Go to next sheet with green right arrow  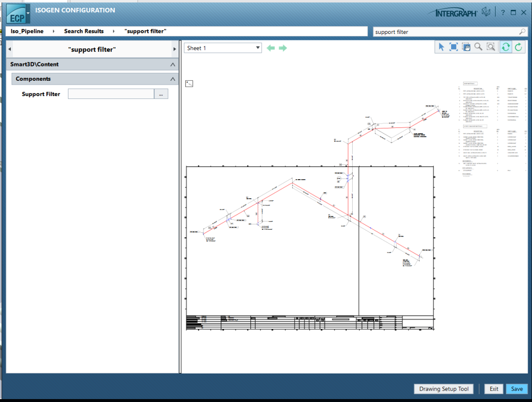(x=283, y=48)
